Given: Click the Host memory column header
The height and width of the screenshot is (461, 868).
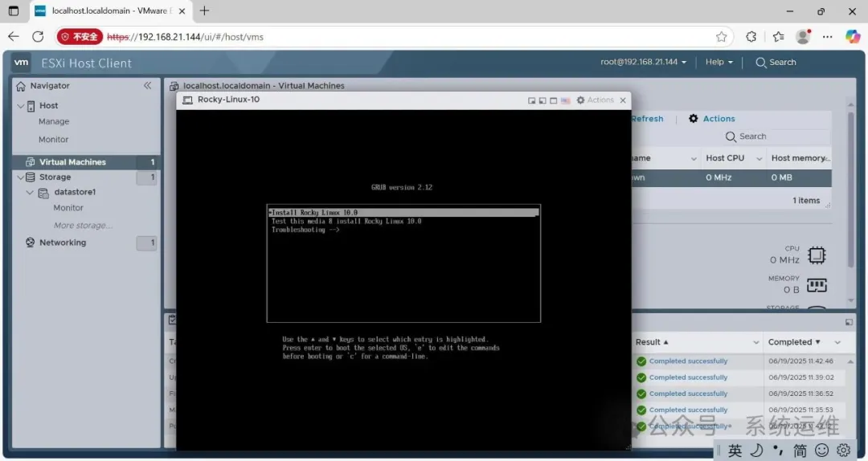Looking at the screenshot, I should [800, 158].
